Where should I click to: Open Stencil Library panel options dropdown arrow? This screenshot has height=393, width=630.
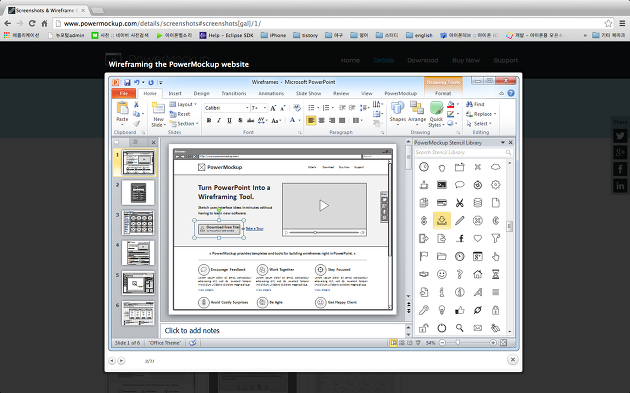click(x=502, y=142)
